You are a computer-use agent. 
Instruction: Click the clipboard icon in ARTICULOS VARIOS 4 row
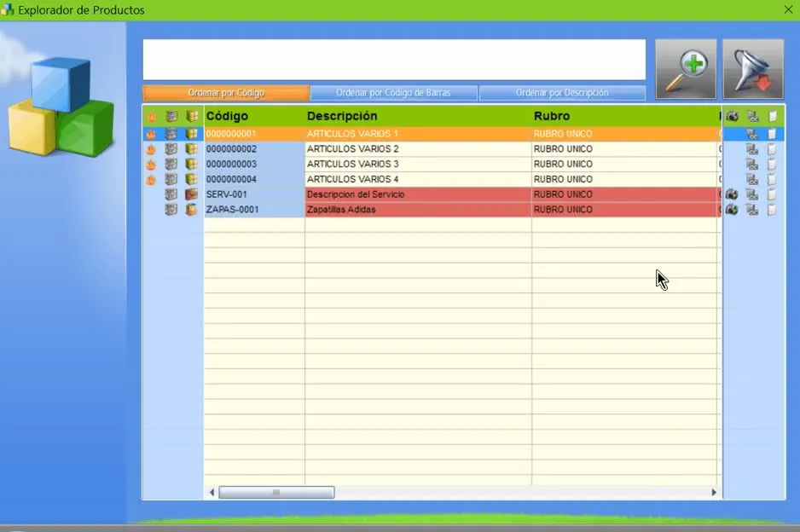pyautogui.click(x=772, y=180)
